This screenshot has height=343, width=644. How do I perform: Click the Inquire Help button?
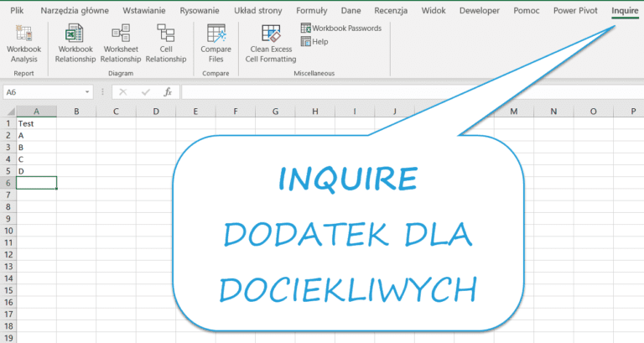(314, 41)
